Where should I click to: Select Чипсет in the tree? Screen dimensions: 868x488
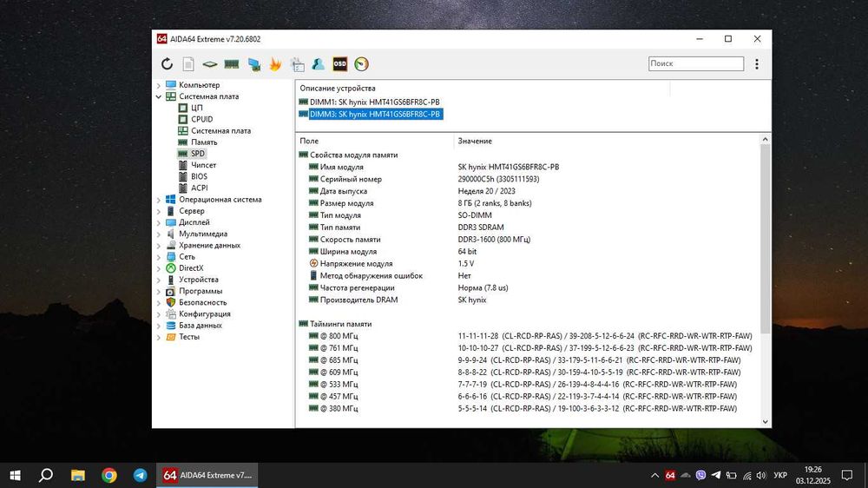tap(203, 165)
